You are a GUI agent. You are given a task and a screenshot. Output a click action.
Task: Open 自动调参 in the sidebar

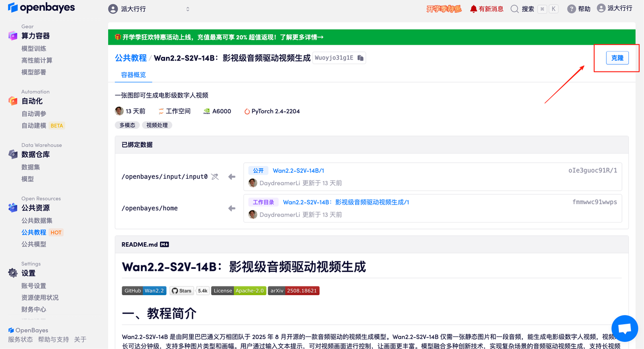34,114
